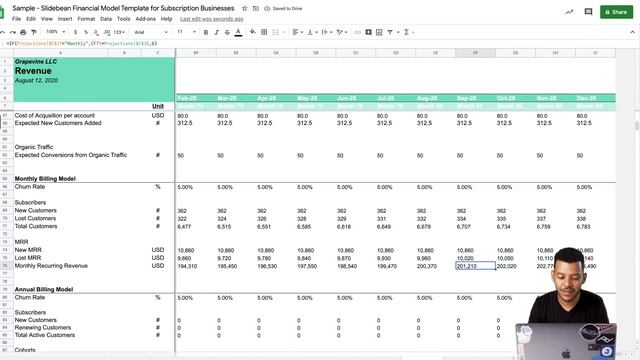Insert a chart
This screenshot has height=360, width=640.
point(379,32)
